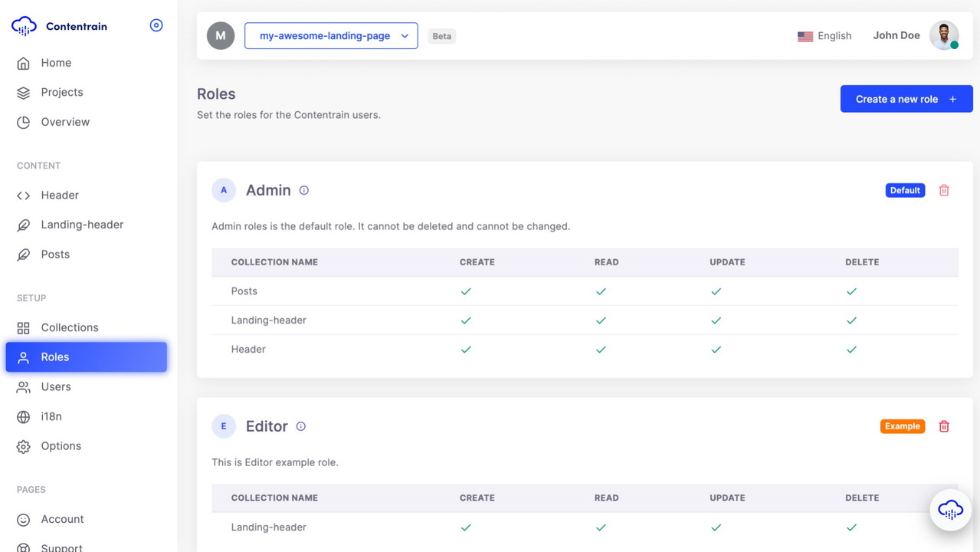Click John Doe's profile avatar

click(944, 35)
